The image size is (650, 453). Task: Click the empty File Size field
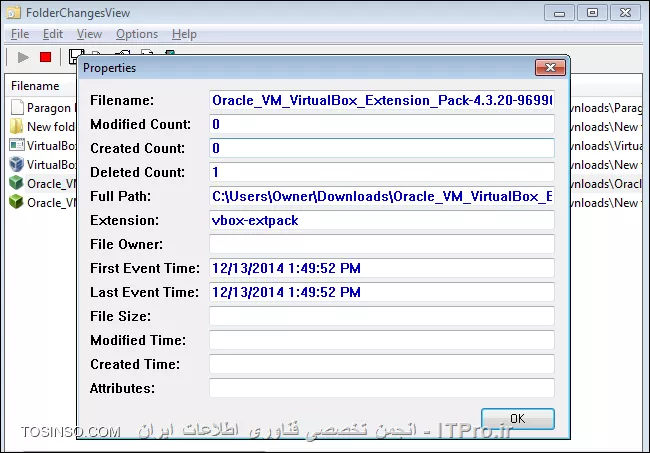(x=382, y=316)
